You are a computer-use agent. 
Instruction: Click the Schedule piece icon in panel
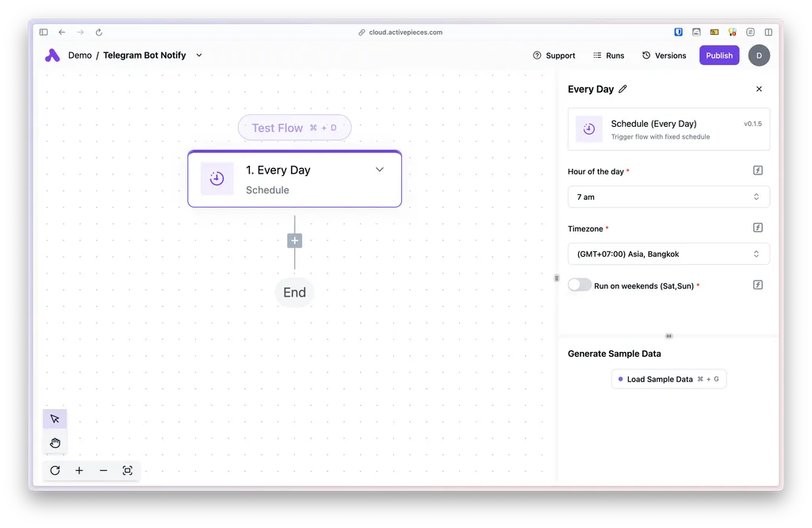(589, 129)
